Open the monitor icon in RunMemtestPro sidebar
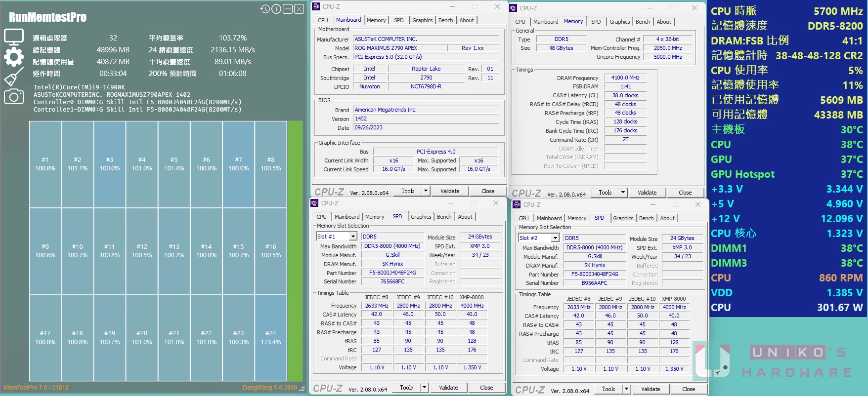The height and width of the screenshot is (396, 868). [x=13, y=37]
